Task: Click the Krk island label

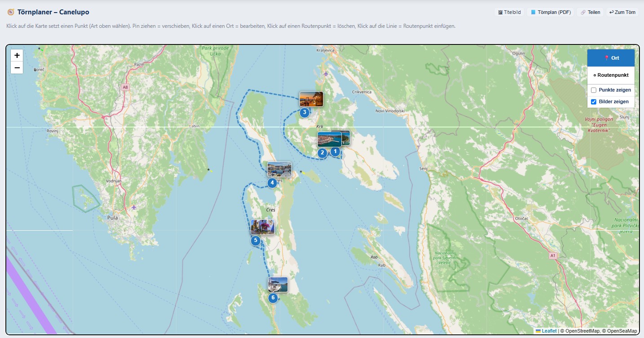Action: (320, 127)
